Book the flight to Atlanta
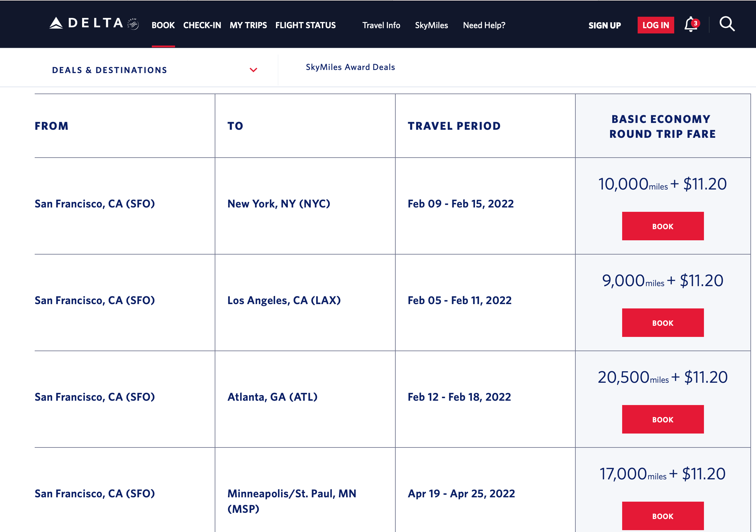 [662, 419]
